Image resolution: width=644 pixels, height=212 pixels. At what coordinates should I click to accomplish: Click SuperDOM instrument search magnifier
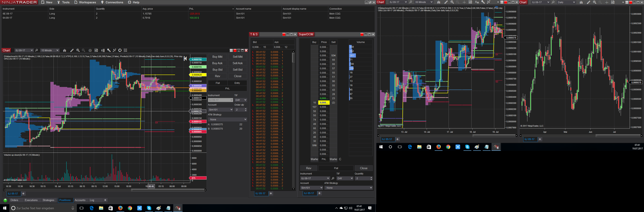pos(333,178)
